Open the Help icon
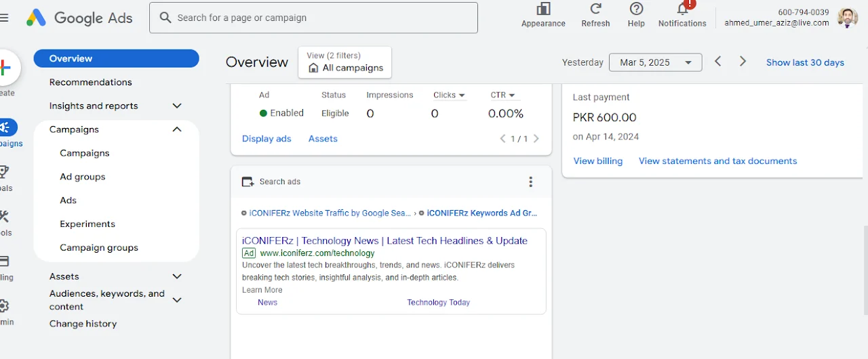This screenshot has width=868, height=359. tap(636, 9)
